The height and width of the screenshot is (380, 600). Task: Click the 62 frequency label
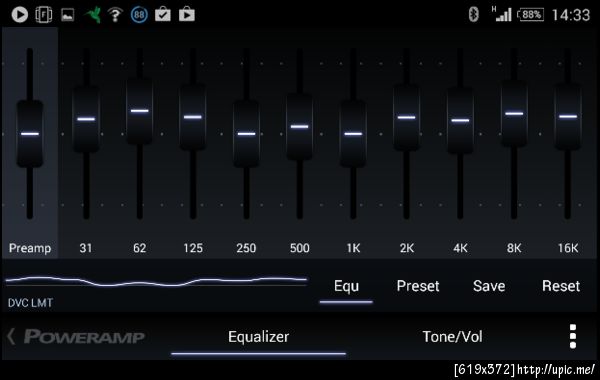[x=140, y=248]
